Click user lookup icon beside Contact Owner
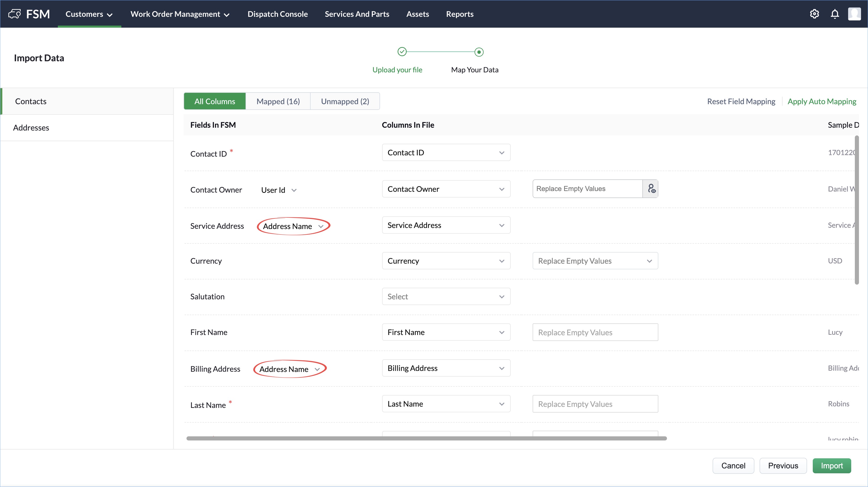The width and height of the screenshot is (868, 487). [x=651, y=188]
